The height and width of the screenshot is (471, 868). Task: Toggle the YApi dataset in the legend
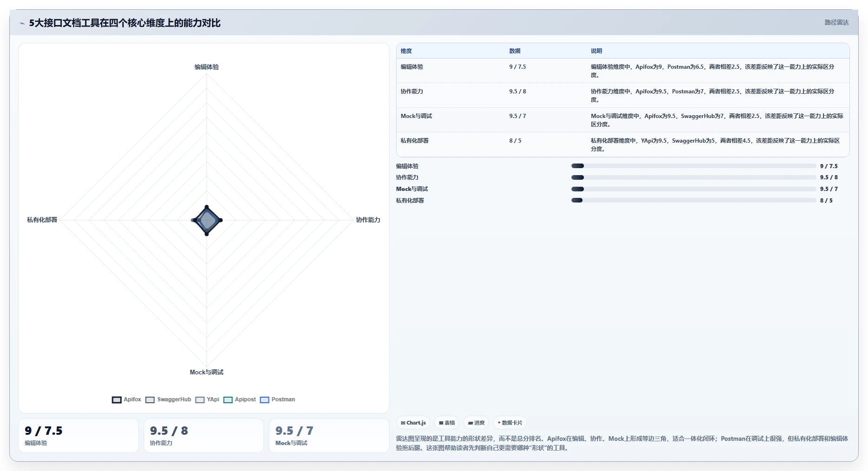[x=207, y=399]
